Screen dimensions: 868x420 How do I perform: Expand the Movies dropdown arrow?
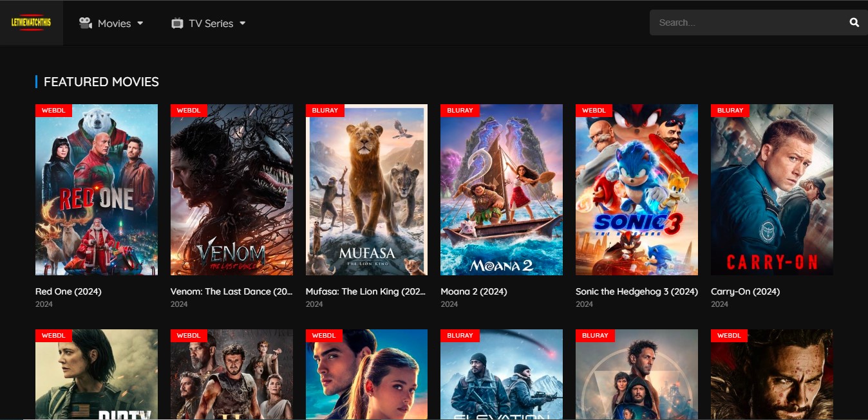point(140,23)
